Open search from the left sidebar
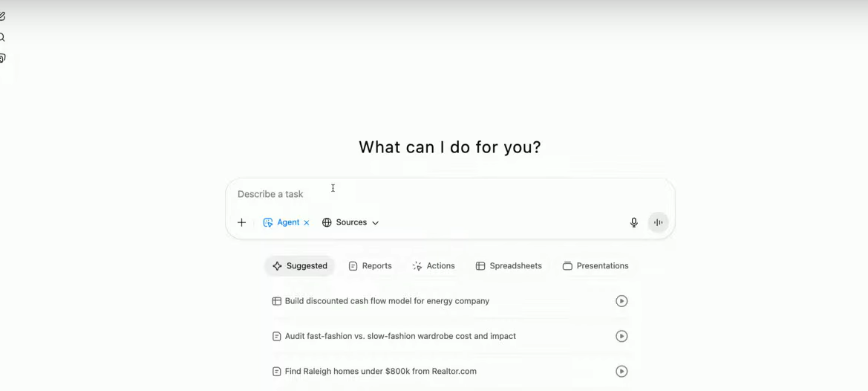The height and width of the screenshot is (391, 868). [2, 37]
